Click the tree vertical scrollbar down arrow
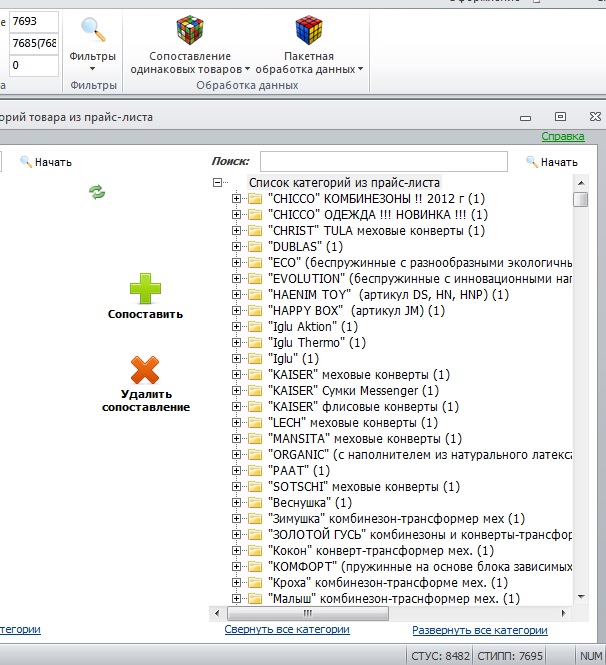This screenshot has height=665, width=606. (581, 597)
